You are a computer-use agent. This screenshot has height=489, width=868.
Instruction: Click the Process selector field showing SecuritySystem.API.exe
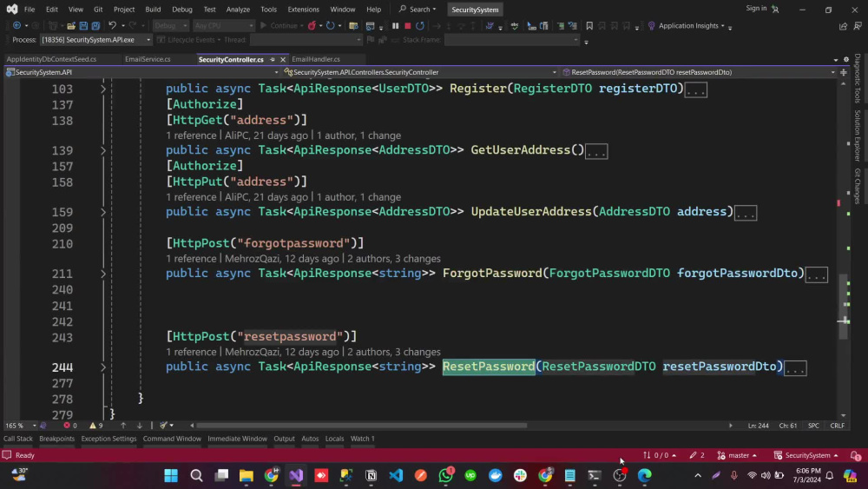click(x=95, y=40)
